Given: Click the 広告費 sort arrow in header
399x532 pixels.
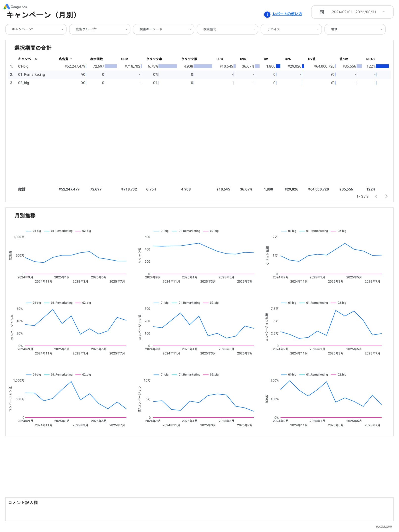Looking at the screenshot, I should (x=71, y=59).
